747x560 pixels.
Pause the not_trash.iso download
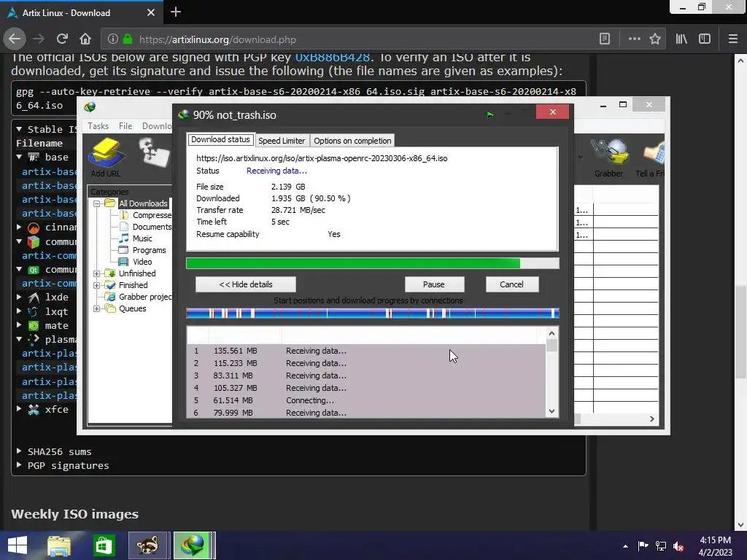(434, 284)
